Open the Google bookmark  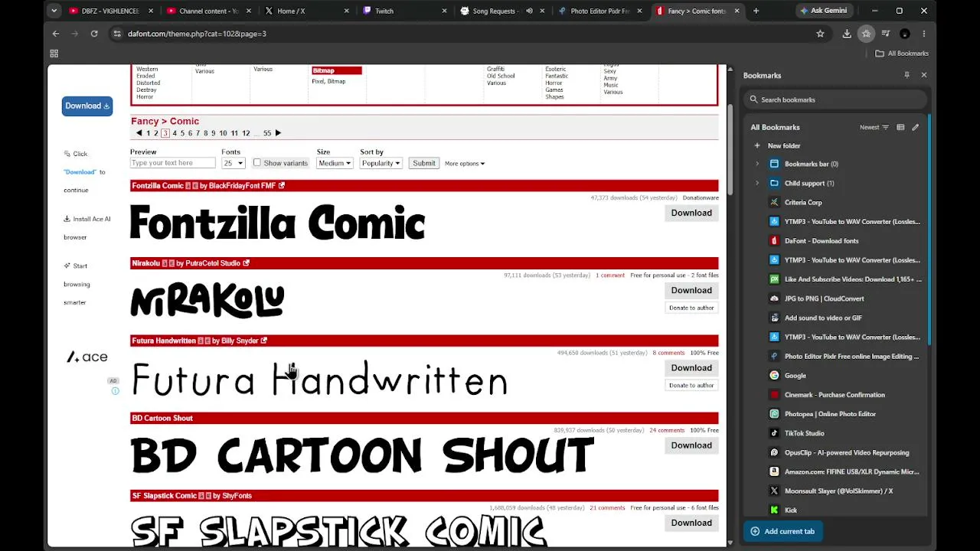(795, 376)
